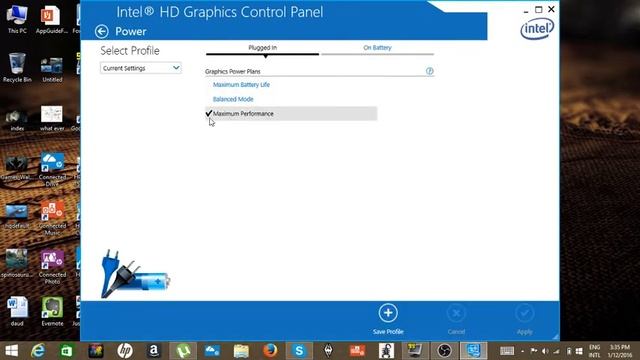Maximize the Intel control panel window
The width and height of the screenshot is (640, 360).
point(538,9)
